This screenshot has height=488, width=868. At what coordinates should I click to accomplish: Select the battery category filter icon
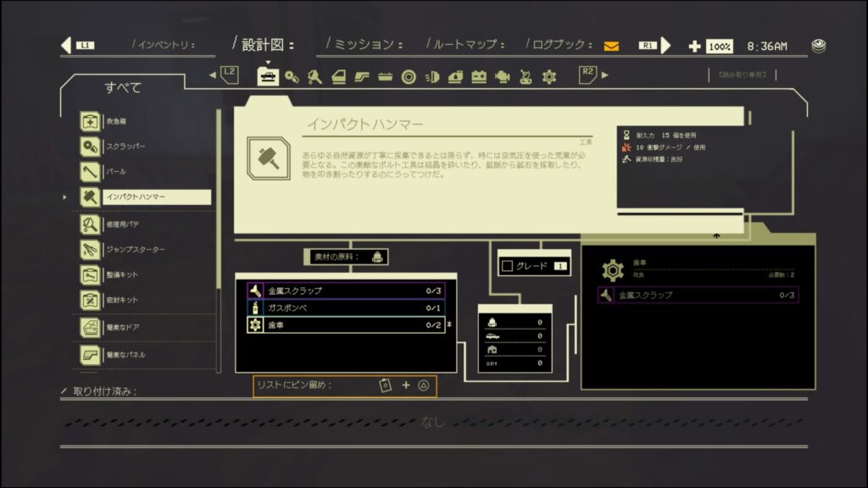coord(479,77)
